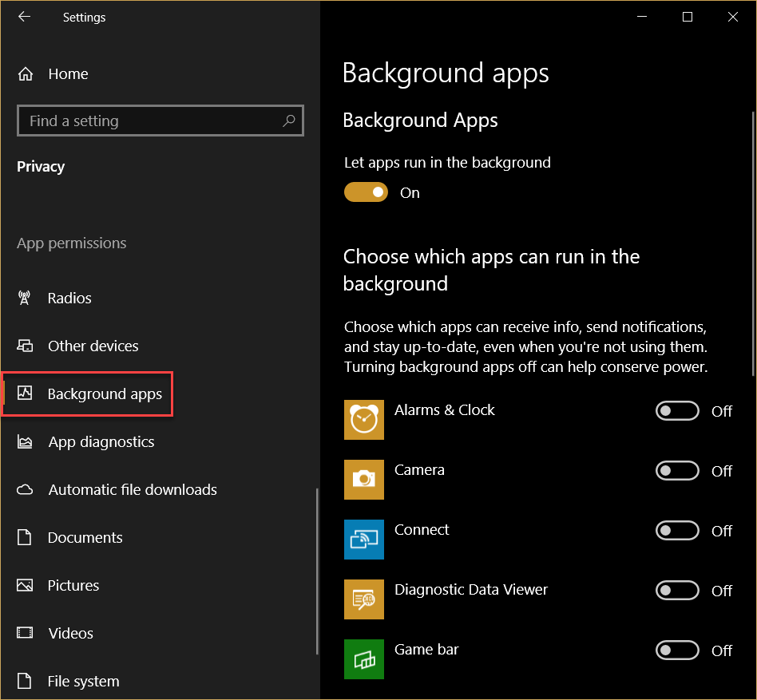Click the search magnifier icon
The image size is (757, 700).
point(289,120)
